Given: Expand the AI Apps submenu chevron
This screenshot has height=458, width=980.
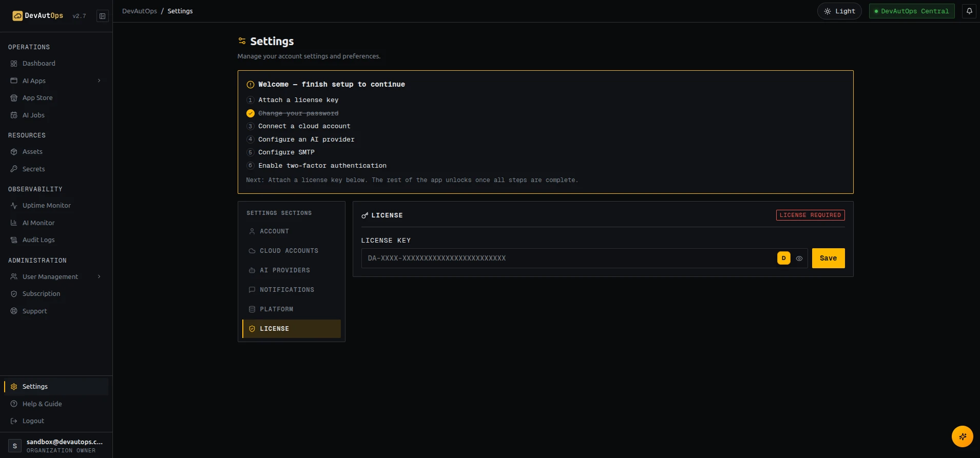Looking at the screenshot, I should [99, 81].
